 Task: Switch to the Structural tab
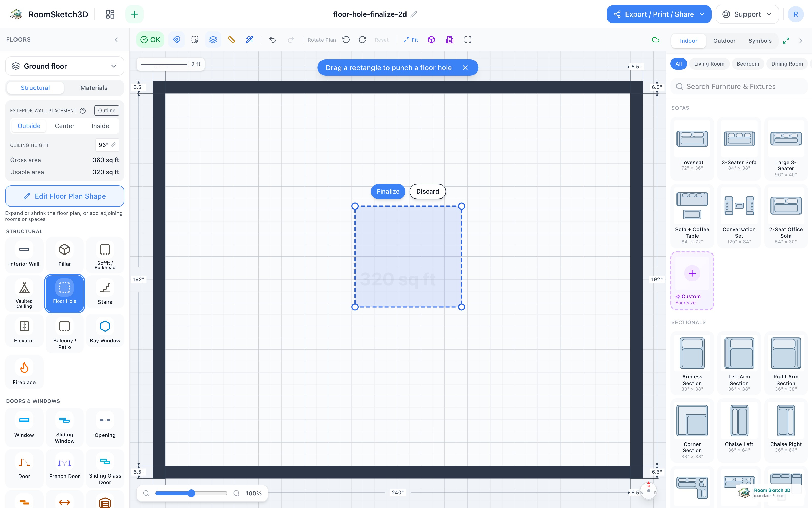[35, 88]
